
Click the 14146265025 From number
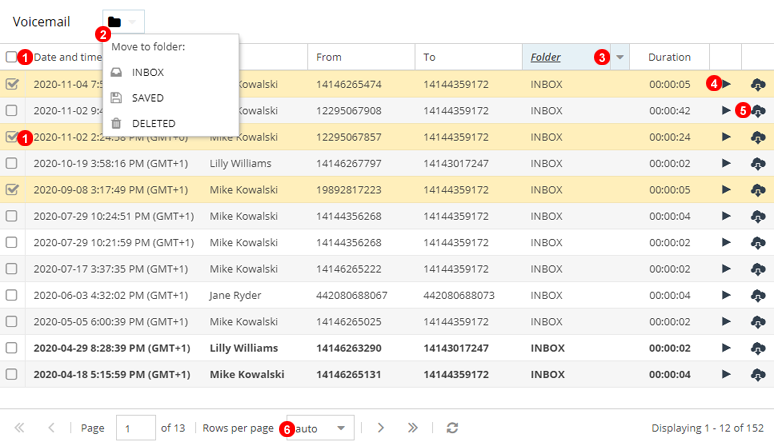[x=349, y=322]
